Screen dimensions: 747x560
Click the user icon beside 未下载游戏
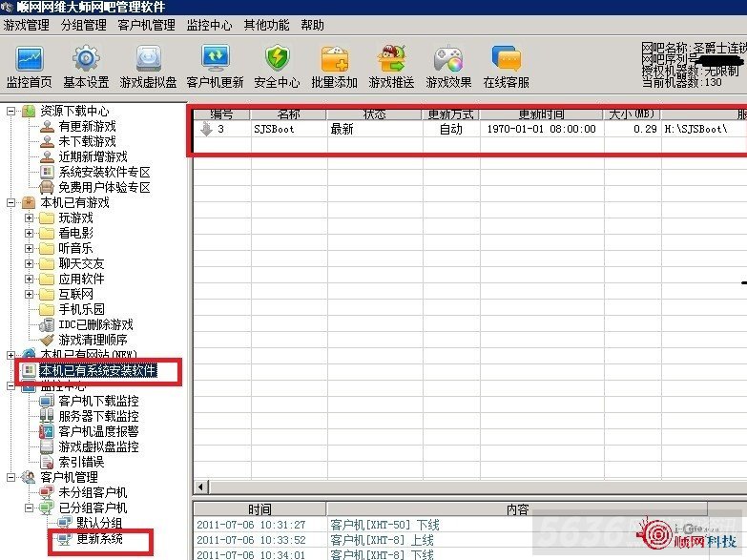coord(47,141)
